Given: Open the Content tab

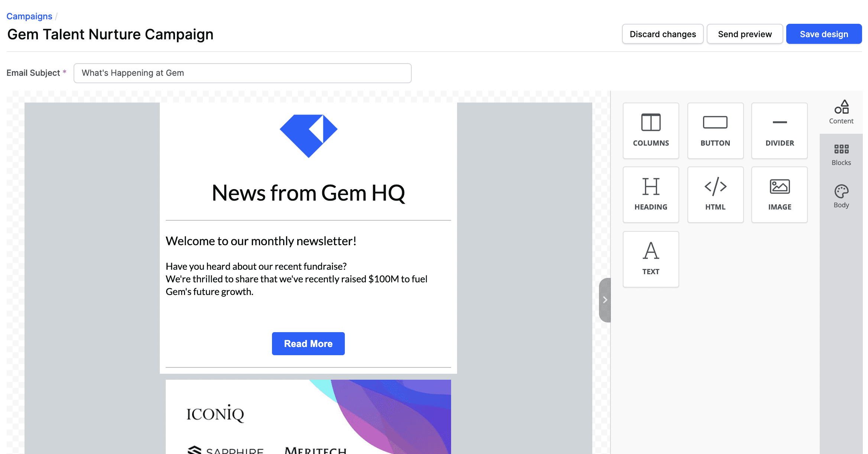Looking at the screenshot, I should point(841,112).
